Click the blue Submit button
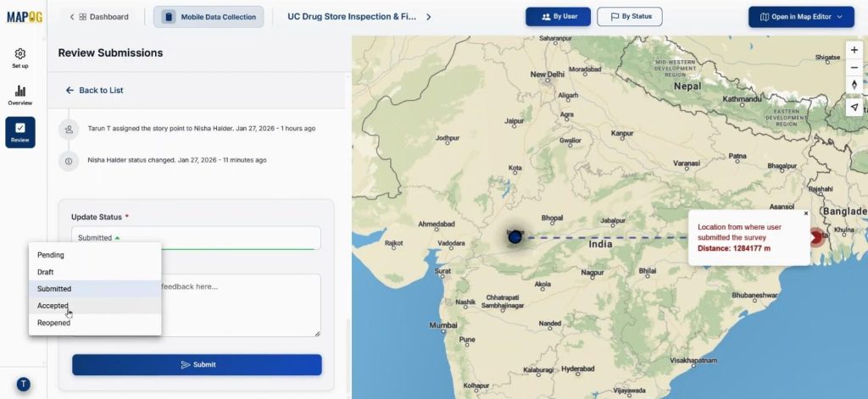This screenshot has width=868, height=399. [197, 364]
